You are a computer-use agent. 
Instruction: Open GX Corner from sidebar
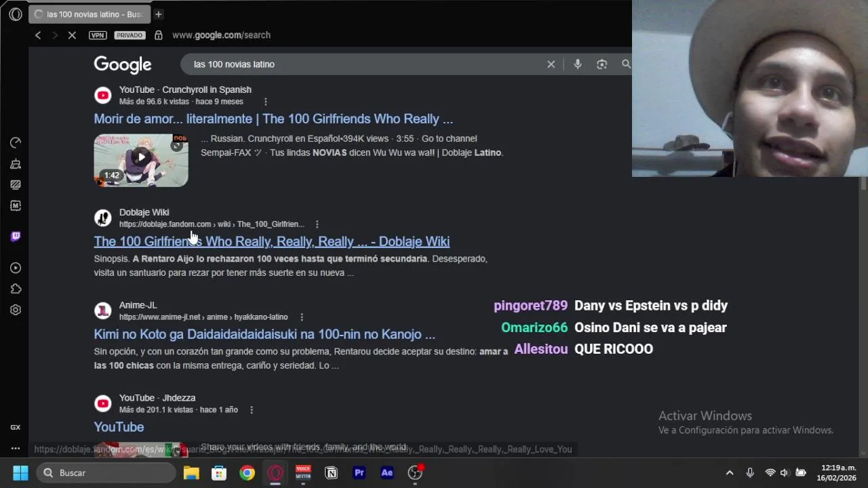coord(16,427)
